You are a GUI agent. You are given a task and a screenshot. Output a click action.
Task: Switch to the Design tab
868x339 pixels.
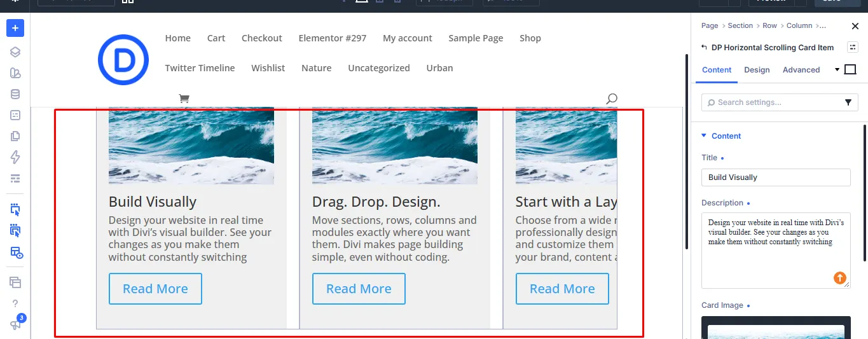tap(757, 70)
